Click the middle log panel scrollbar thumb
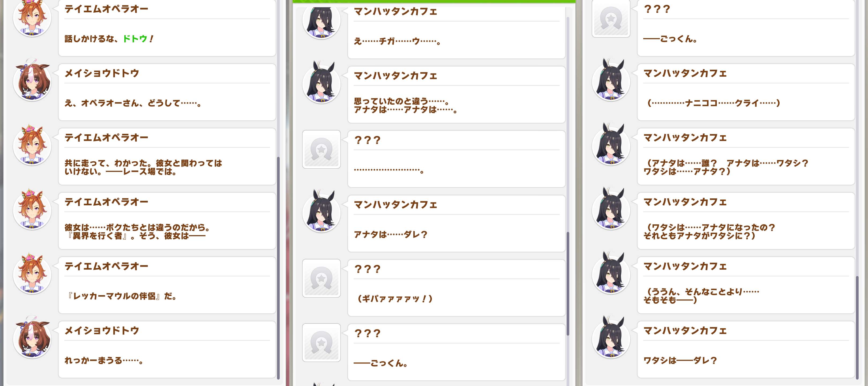The image size is (868, 386). (x=568, y=284)
